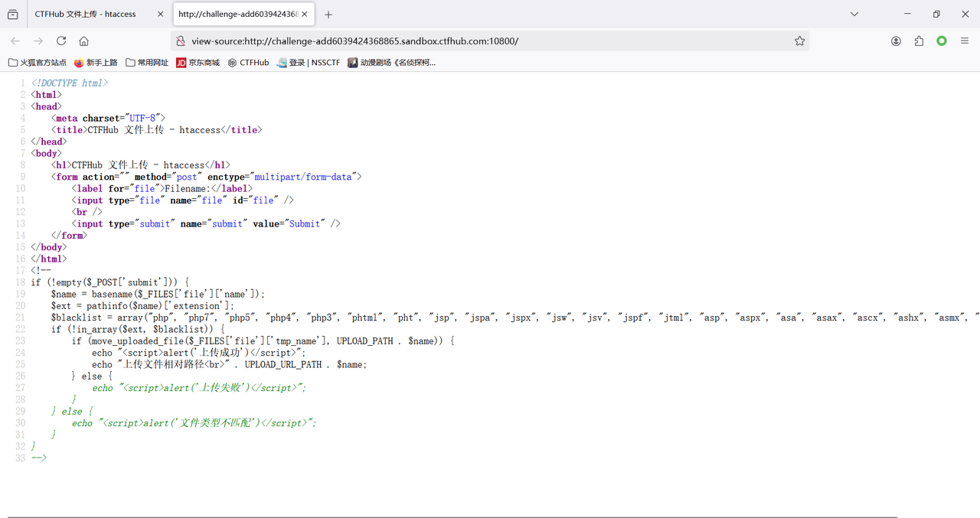Viewport: 980px width, 518px height.
Task: Open the 京东商城 bookmark
Action: coord(198,63)
